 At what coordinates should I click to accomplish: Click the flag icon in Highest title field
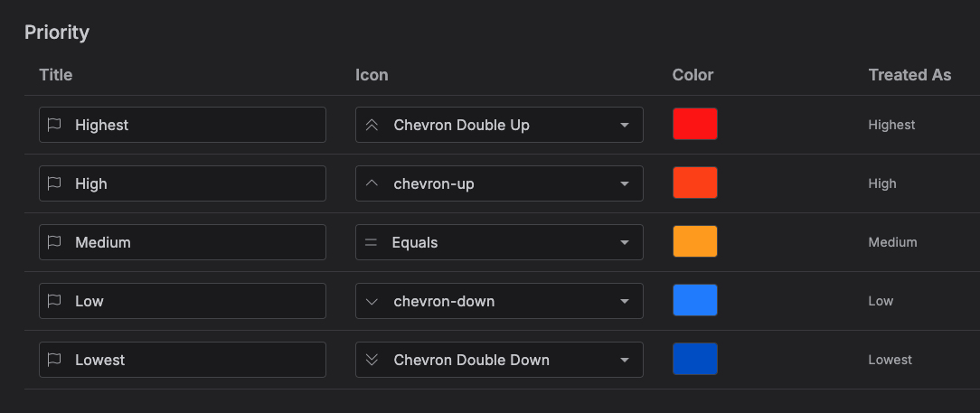(x=54, y=125)
